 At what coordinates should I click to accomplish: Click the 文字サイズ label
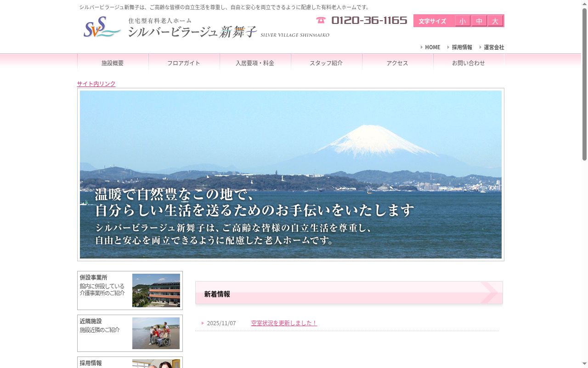[x=432, y=21]
